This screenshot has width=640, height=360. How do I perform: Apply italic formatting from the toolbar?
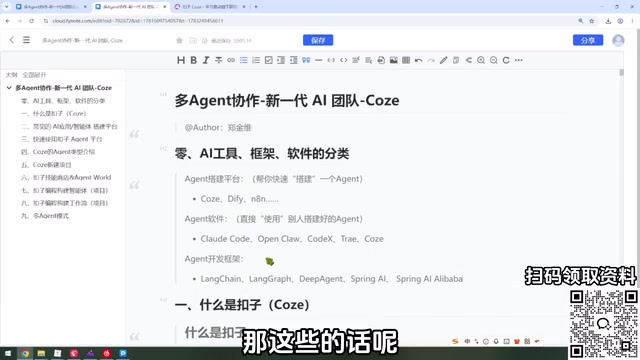pyautogui.click(x=206, y=60)
